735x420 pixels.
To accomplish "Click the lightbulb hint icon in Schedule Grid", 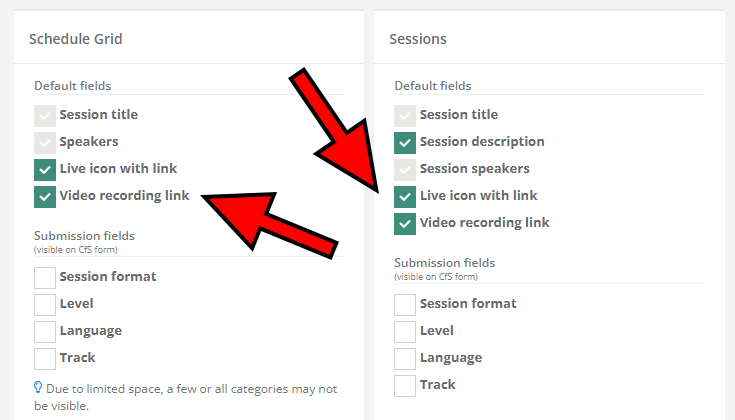I will (x=38, y=388).
